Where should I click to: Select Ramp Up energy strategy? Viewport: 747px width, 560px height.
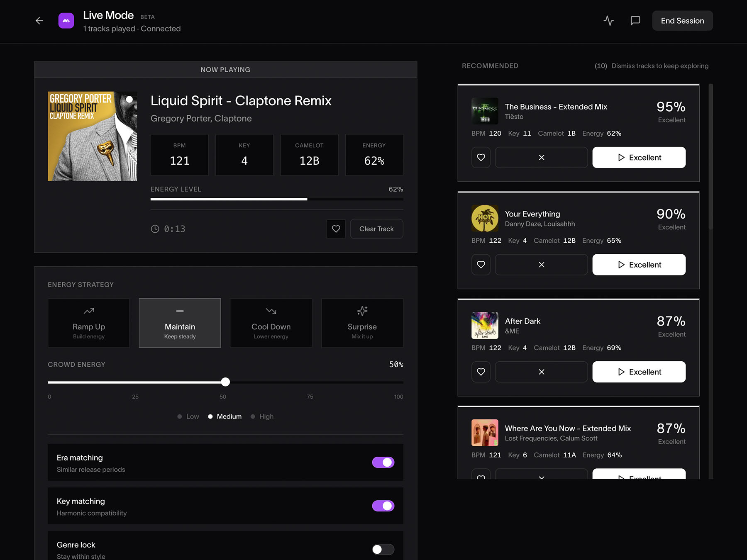(89, 323)
